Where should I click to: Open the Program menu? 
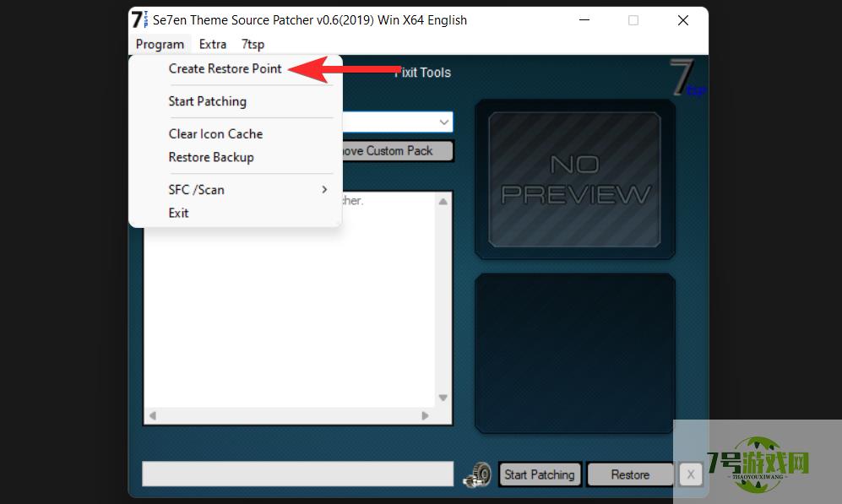click(160, 44)
